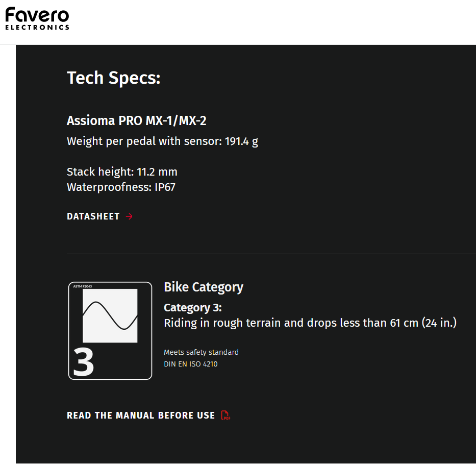Screen dimensions: 476x464
Task: Click the small ASTM F2043 label
Action: (x=82, y=287)
